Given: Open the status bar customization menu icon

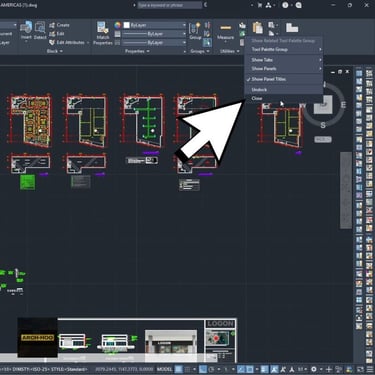Looking at the screenshot, I should click(x=370, y=369).
